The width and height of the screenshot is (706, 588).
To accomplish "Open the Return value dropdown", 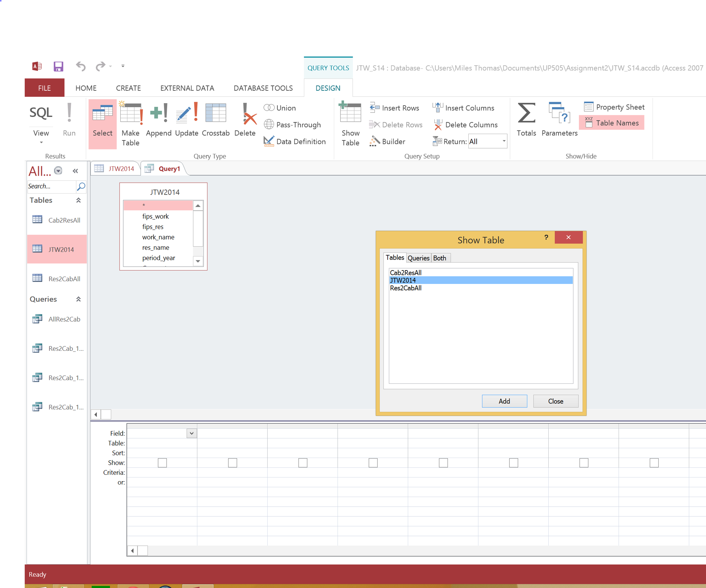I will click(504, 141).
